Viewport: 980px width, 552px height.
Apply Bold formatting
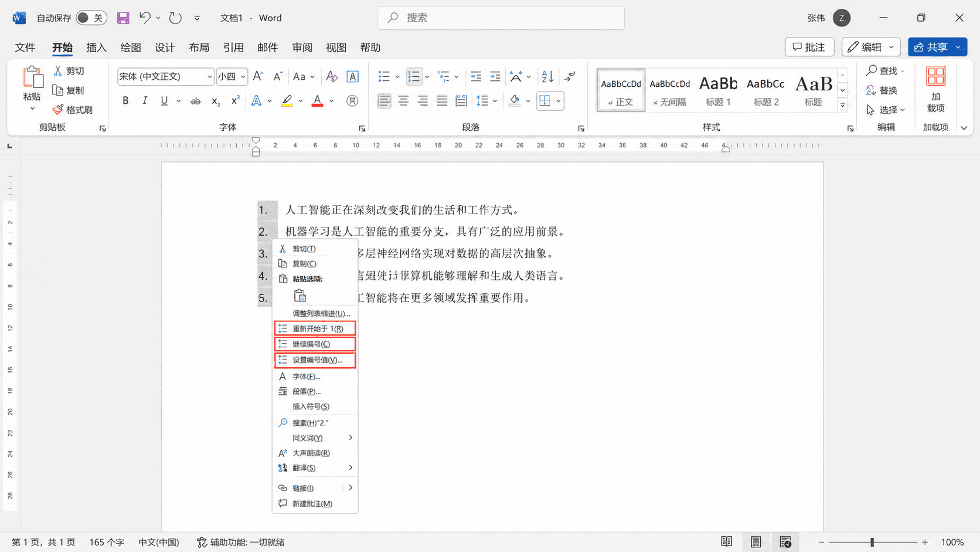[125, 101]
